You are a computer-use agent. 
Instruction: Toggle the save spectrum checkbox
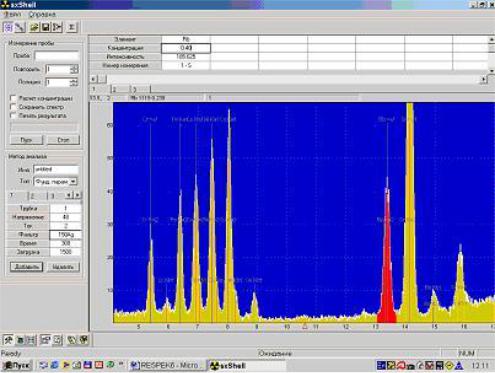pos(13,107)
